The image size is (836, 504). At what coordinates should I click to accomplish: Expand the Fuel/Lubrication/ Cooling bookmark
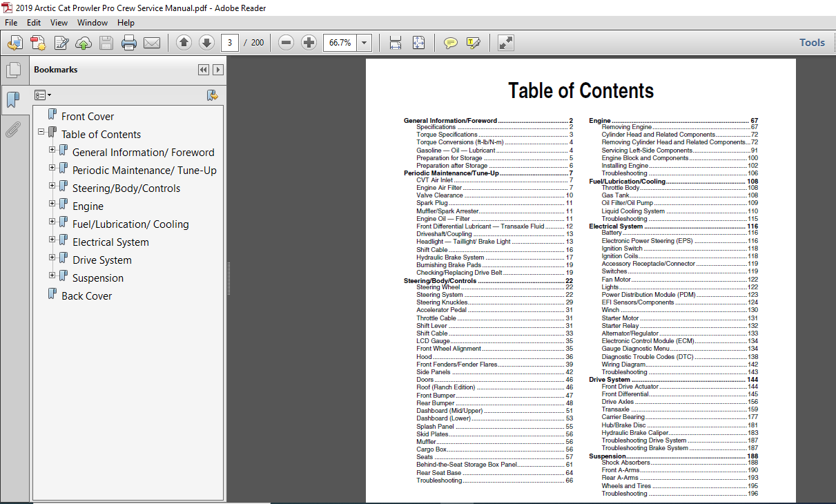click(52, 222)
